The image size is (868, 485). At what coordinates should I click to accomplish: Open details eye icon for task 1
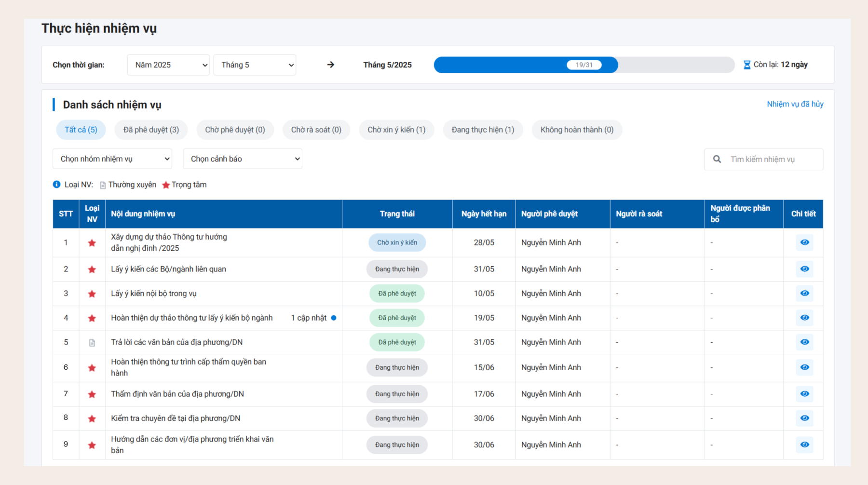[804, 242]
